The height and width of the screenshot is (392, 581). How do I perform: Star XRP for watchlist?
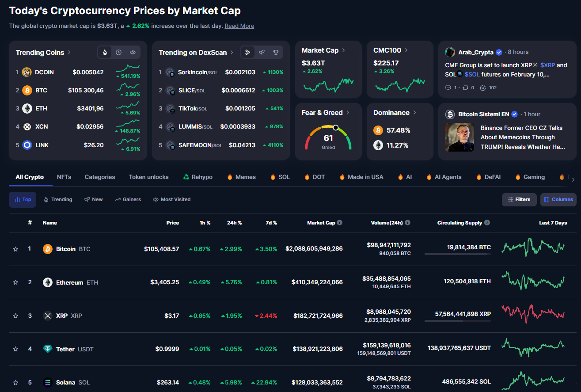(x=16, y=316)
